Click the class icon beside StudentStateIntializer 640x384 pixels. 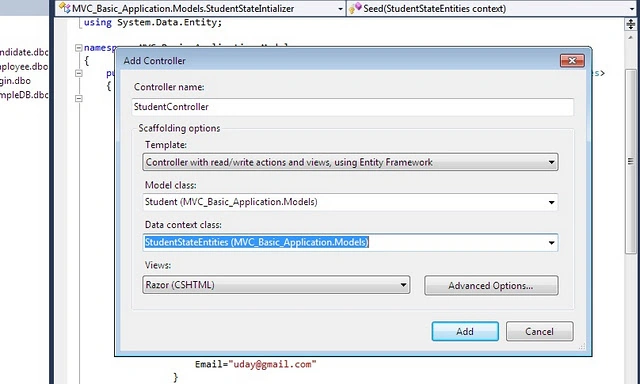coord(64,8)
